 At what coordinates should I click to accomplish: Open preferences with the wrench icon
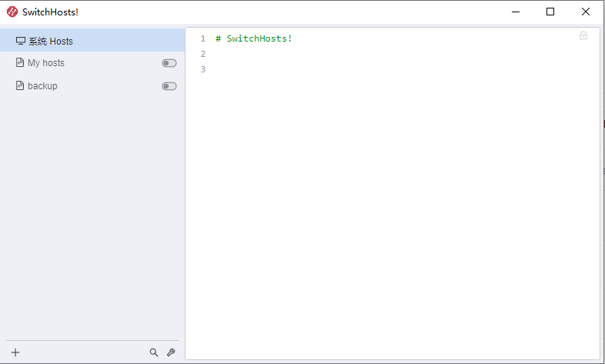tap(171, 352)
